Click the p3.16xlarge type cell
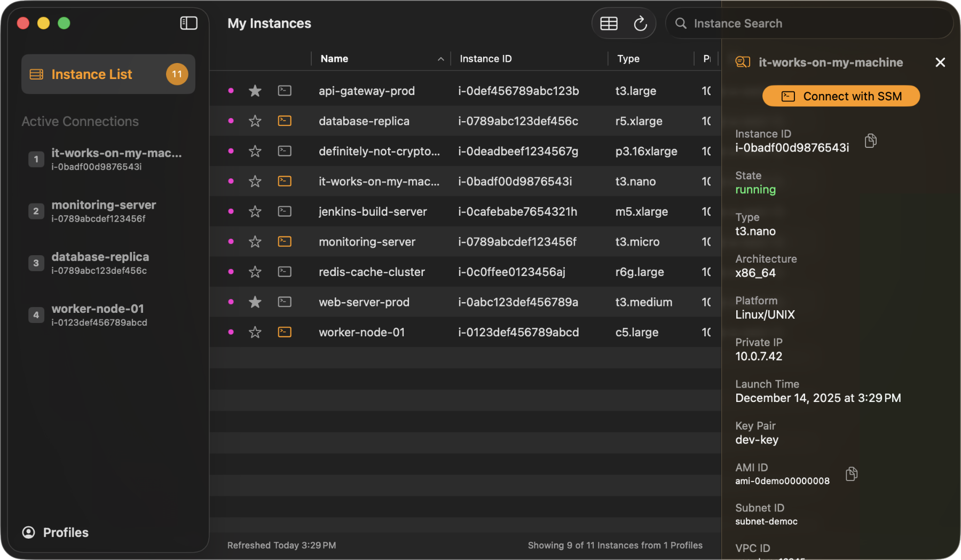The height and width of the screenshot is (560, 961). [646, 151]
